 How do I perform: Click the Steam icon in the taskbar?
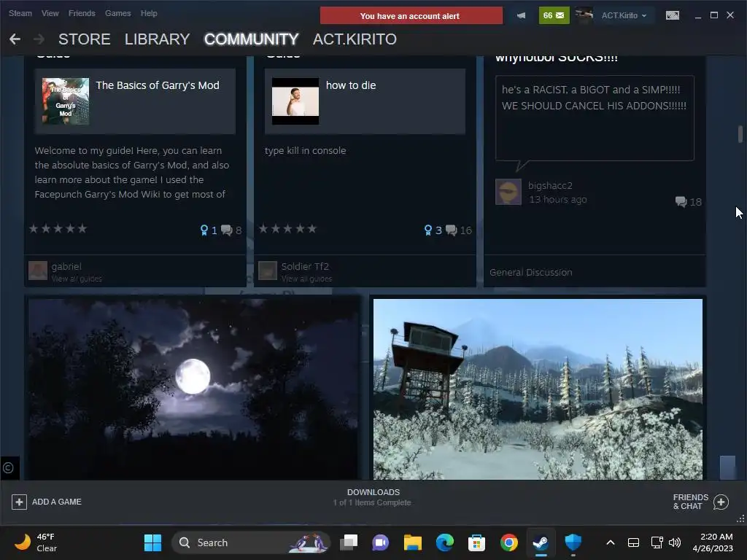(541, 542)
